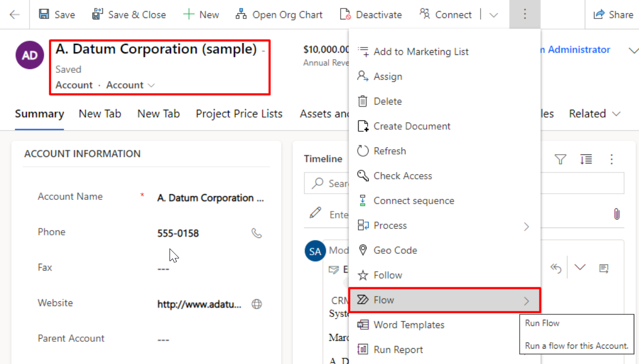Image resolution: width=639 pixels, height=364 pixels.
Task: Click the Phone field value 555-0158
Action: [178, 233]
